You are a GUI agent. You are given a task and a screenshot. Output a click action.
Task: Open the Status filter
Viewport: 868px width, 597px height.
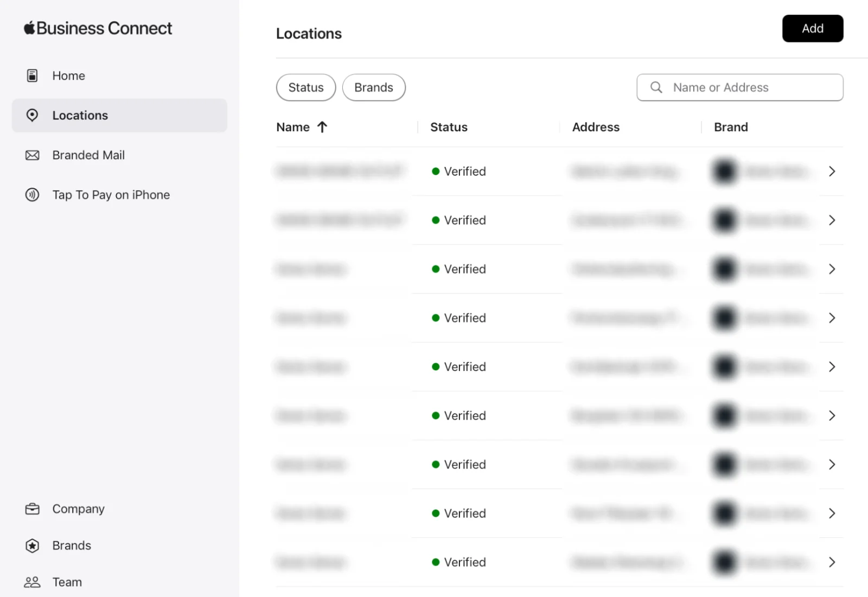305,87
